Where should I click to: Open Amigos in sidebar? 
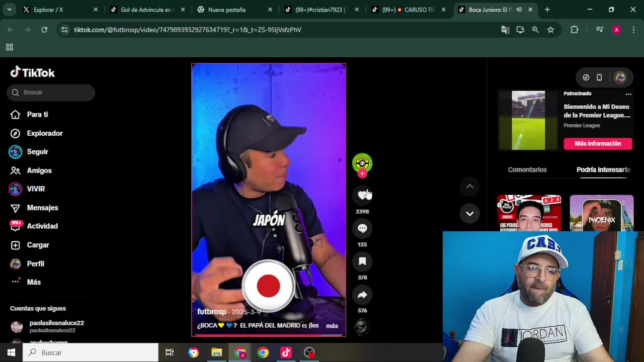coord(31,170)
